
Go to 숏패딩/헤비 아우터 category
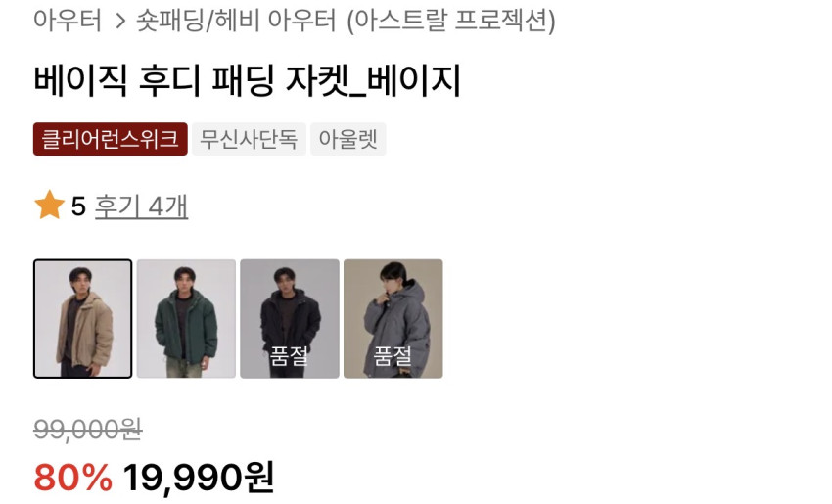pos(236,21)
